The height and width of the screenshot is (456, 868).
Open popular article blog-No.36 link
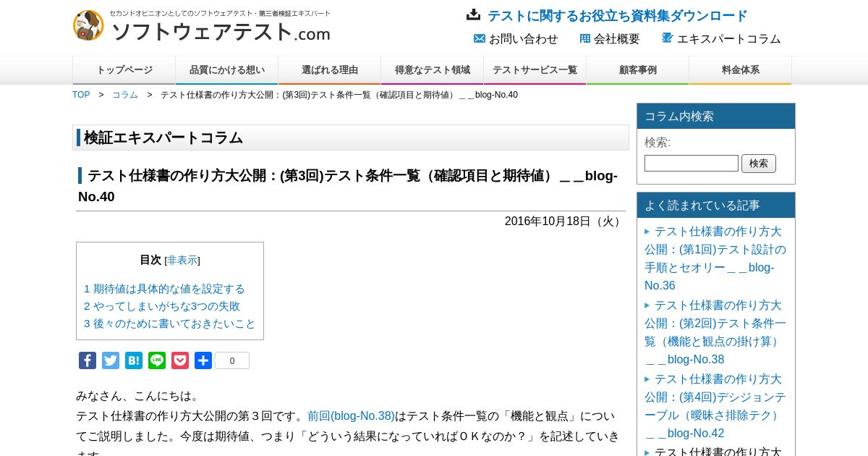(x=715, y=258)
